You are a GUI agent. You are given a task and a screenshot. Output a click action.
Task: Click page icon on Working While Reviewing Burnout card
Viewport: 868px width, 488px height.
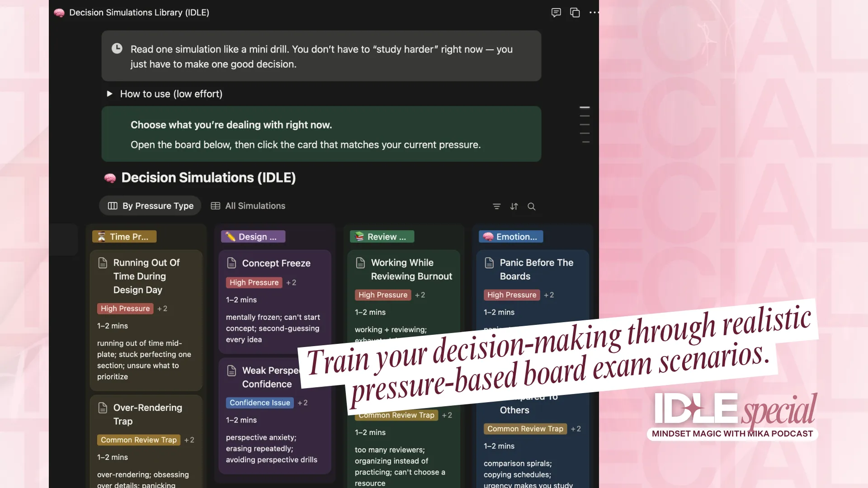pos(360,263)
